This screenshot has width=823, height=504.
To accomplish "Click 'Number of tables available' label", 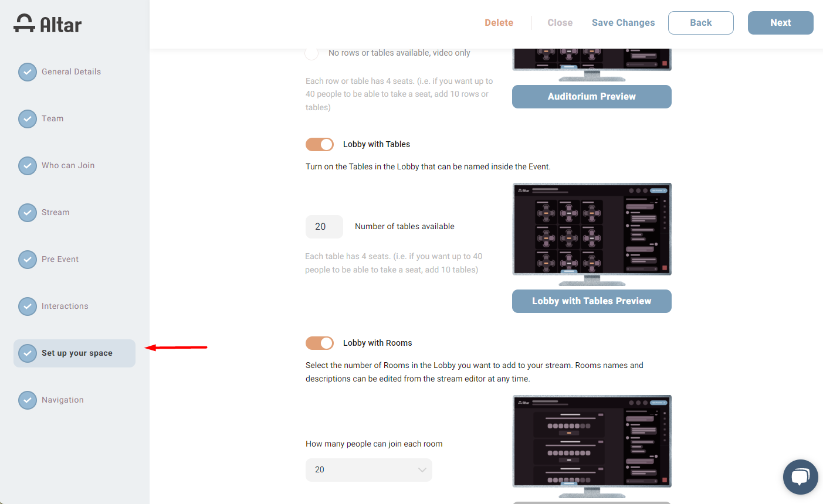I will point(405,226).
